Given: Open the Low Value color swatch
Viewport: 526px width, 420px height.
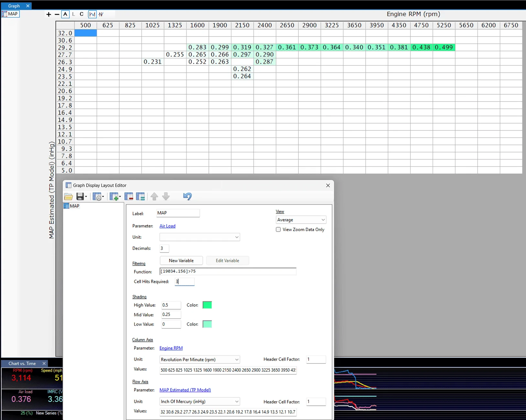Looking at the screenshot, I should click(207, 324).
